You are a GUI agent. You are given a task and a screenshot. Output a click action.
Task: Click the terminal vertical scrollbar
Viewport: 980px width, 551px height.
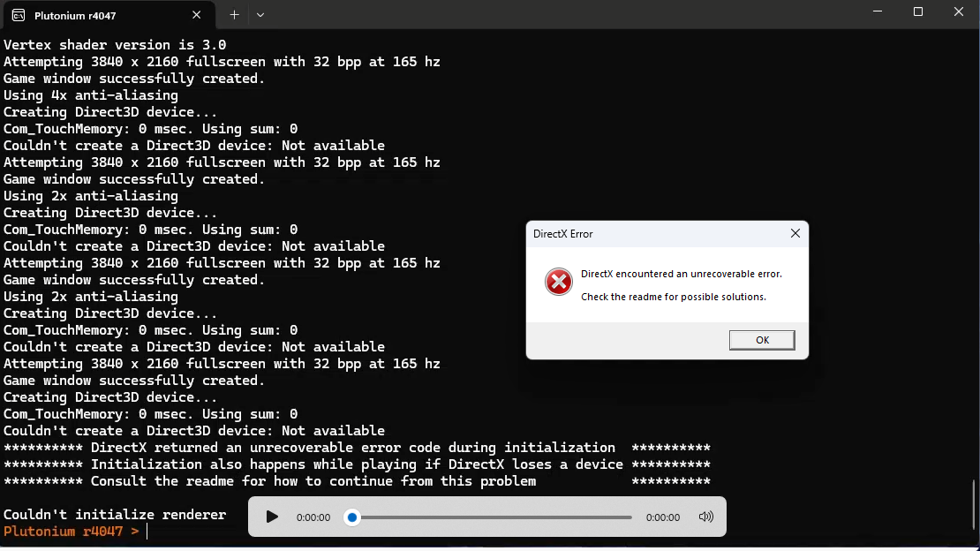point(973,504)
